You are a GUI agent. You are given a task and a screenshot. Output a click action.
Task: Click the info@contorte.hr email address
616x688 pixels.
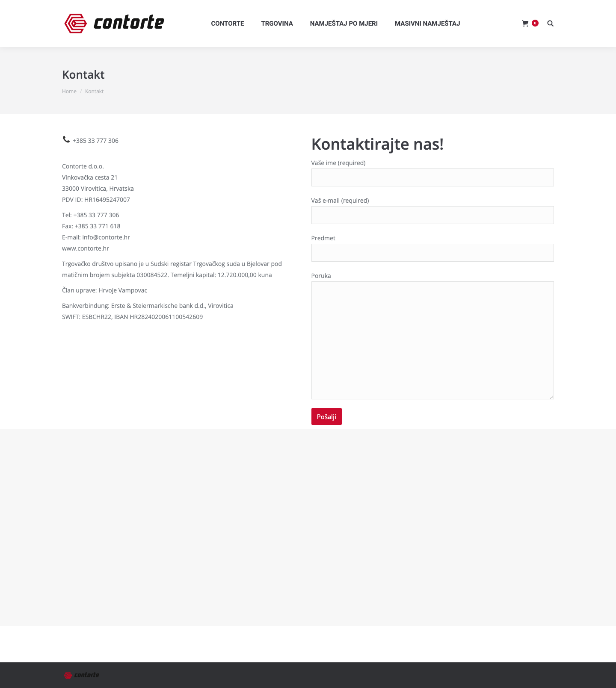tap(106, 237)
